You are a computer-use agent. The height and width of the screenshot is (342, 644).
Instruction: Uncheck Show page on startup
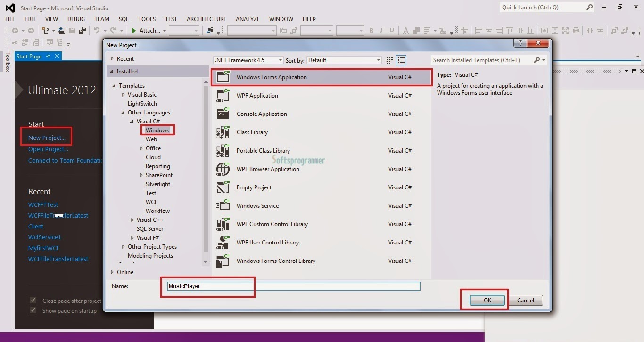33,310
